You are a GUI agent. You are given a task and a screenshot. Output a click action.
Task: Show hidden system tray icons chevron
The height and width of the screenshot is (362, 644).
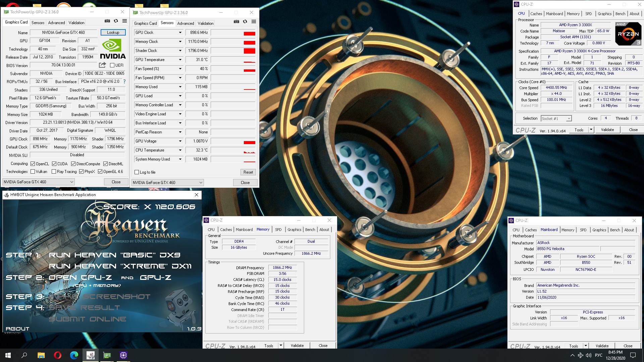pos(572,355)
